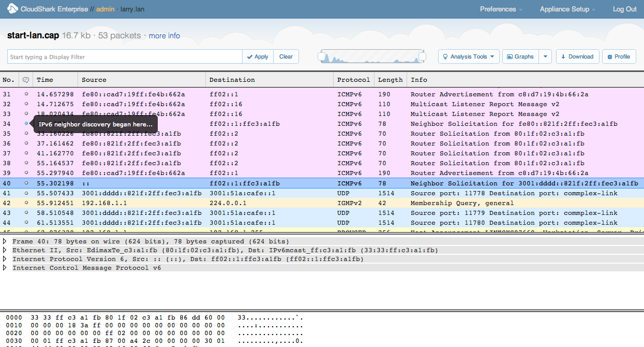Clear the display filter
The width and height of the screenshot is (644, 347).
pyautogui.click(x=286, y=56)
